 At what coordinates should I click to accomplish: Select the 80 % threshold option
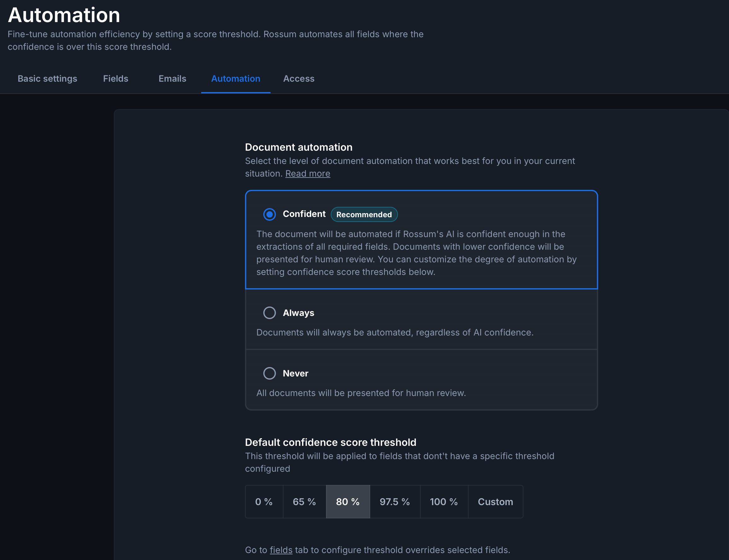click(348, 502)
